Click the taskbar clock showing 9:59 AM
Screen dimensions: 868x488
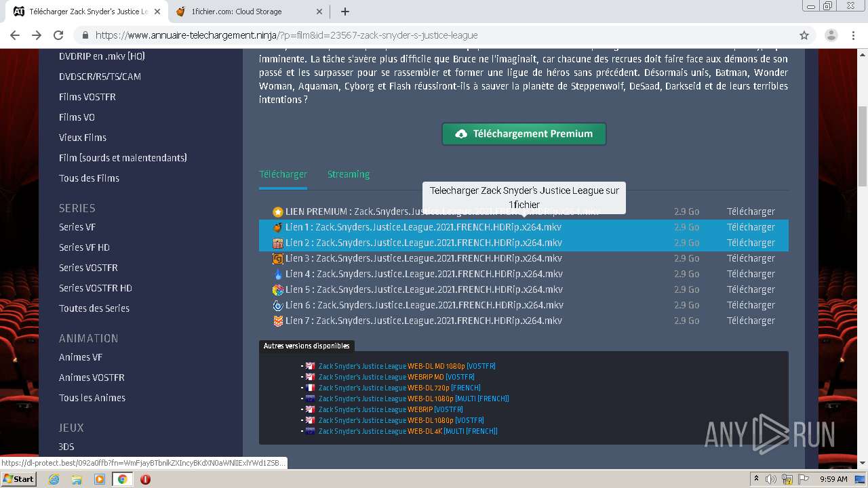click(x=833, y=479)
